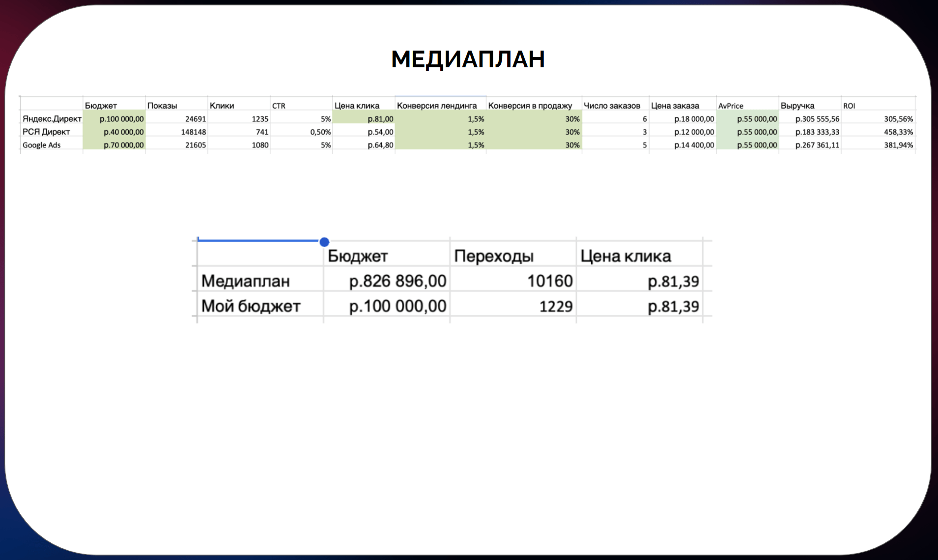
Task: Click the ROI column header
Action: [849, 106]
